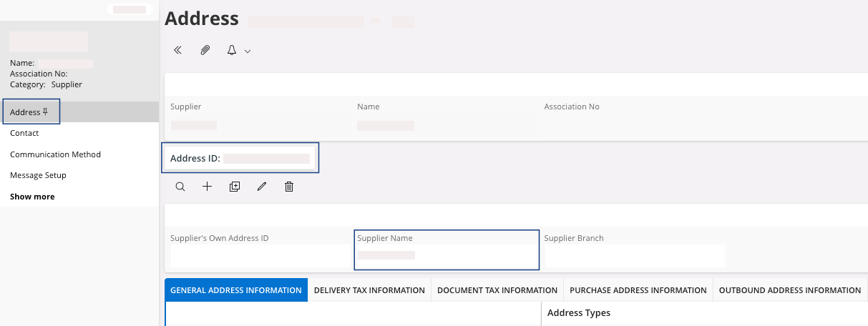Edit address using the pencil icon

pyautogui.click(x=262, y=187)
